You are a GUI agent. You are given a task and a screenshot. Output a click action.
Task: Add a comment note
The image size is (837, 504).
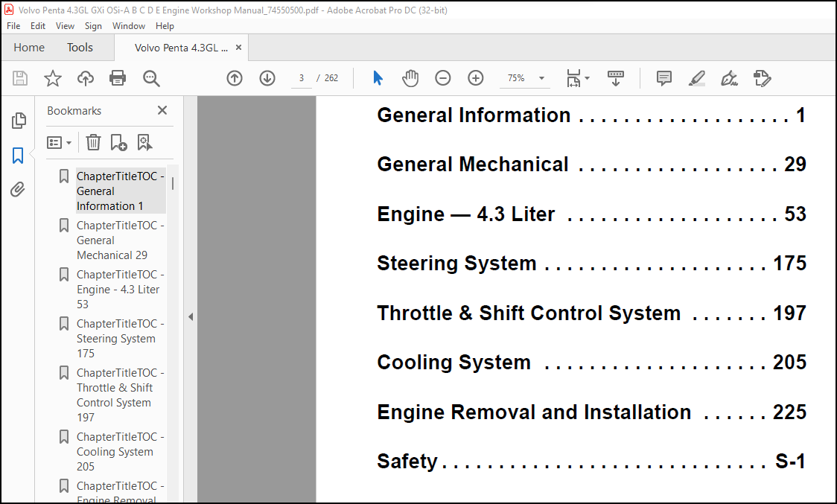(664, 78)
